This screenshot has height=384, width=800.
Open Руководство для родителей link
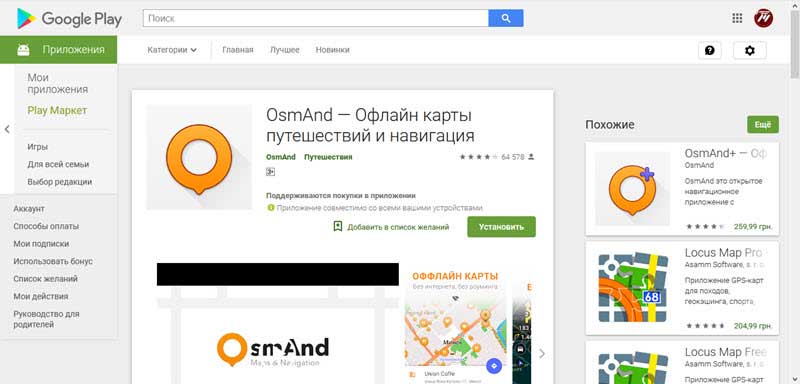[46, 319]
